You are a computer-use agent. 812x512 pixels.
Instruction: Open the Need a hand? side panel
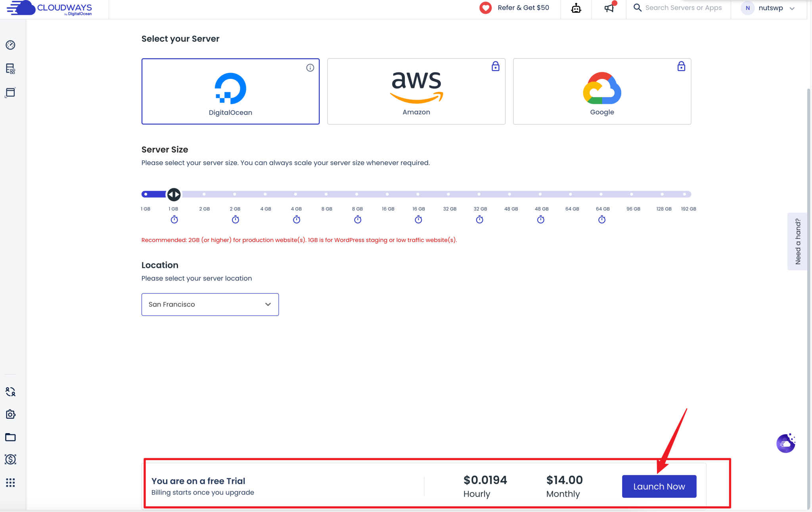tap(798, 241)
